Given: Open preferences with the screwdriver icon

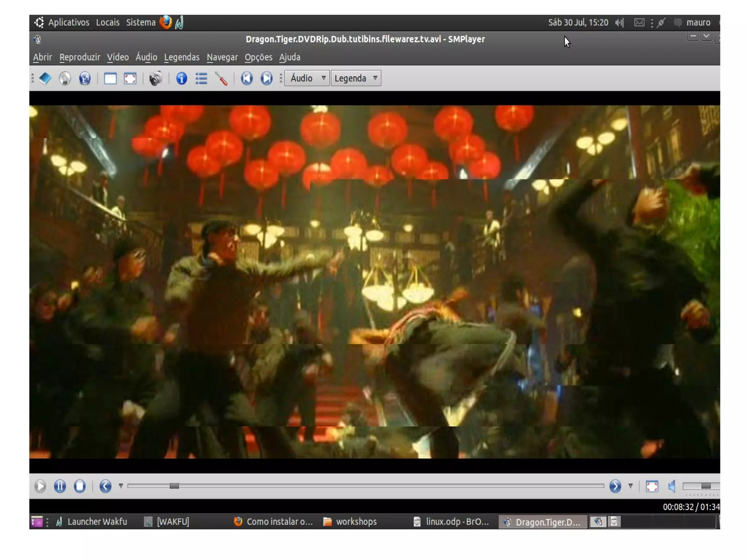Looking at the screenshot, I should pos(221,78).
